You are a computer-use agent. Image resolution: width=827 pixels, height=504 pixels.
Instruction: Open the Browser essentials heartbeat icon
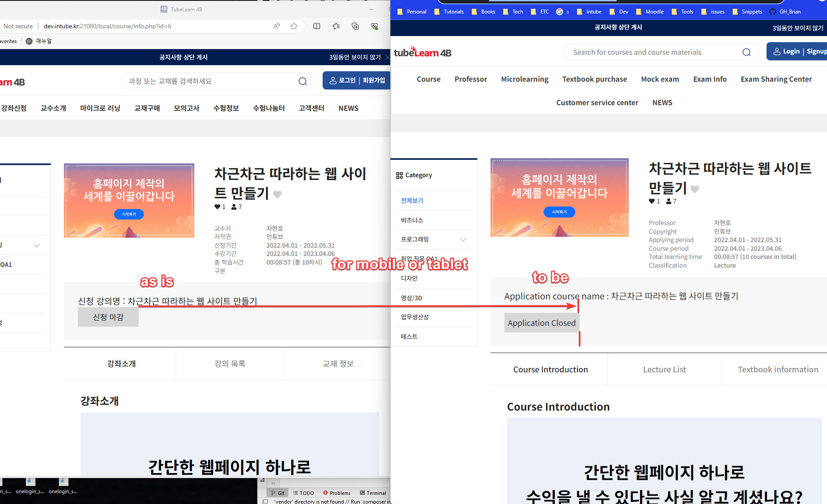coord(374,26)
